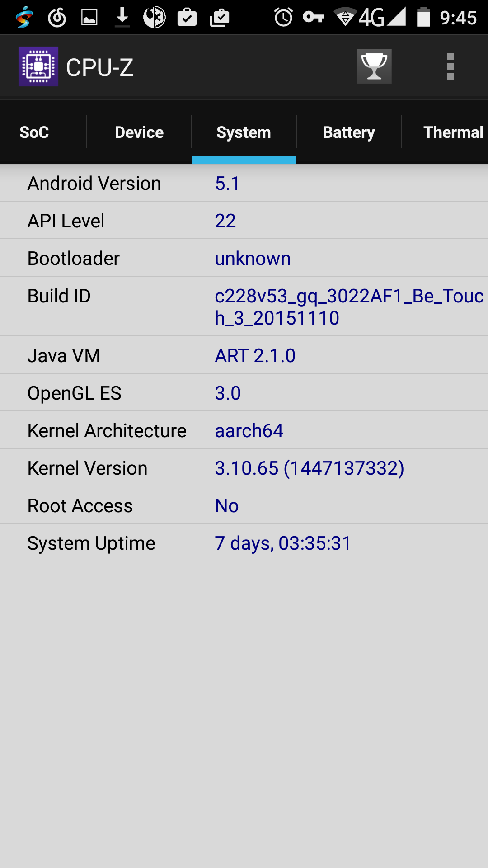Tap the CPU-Z title text
Image resolution: width=488 pixels, height=868 pixels.
pos(100,67)
